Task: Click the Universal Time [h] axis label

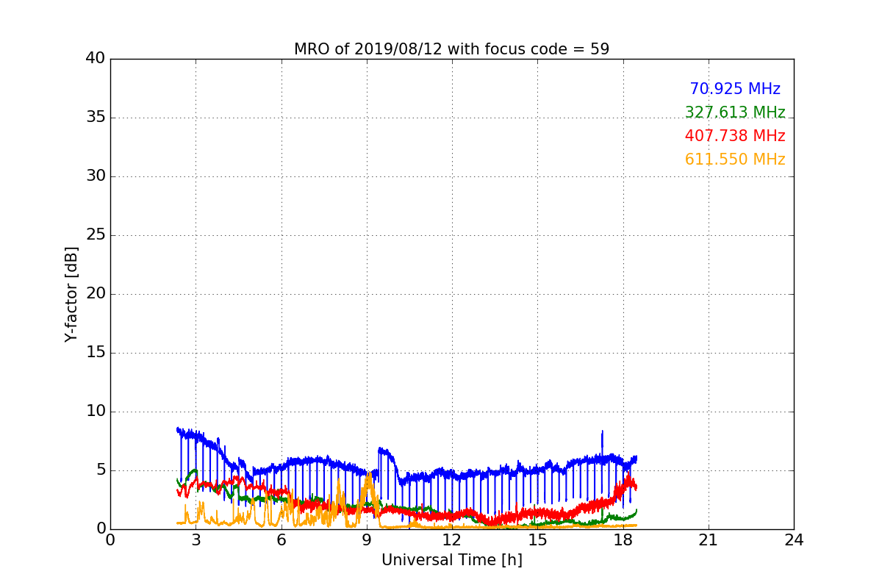Action: [451, 560]
